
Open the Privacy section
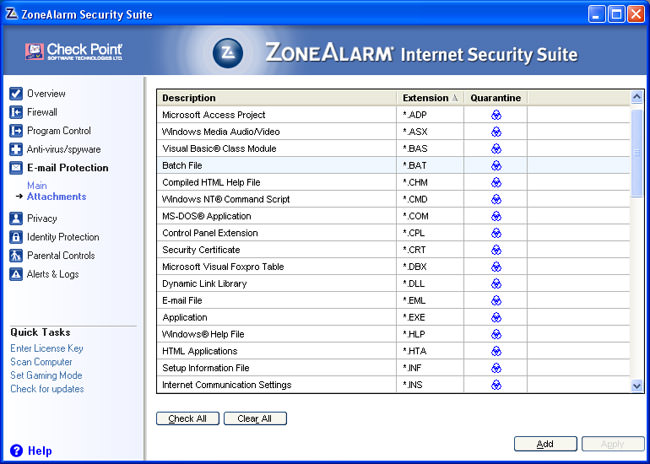coord(42,219)
